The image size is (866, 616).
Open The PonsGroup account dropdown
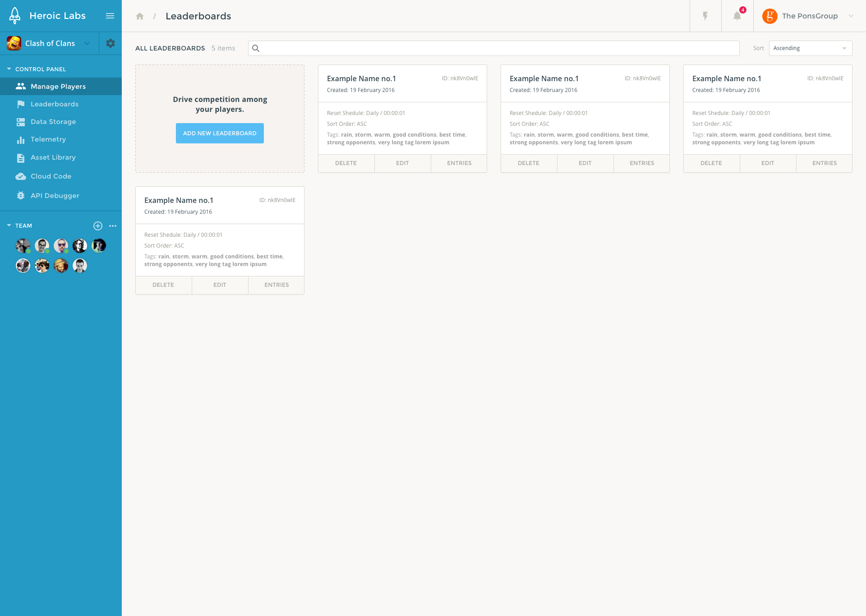pyautogui.click(x=851, y=16)
